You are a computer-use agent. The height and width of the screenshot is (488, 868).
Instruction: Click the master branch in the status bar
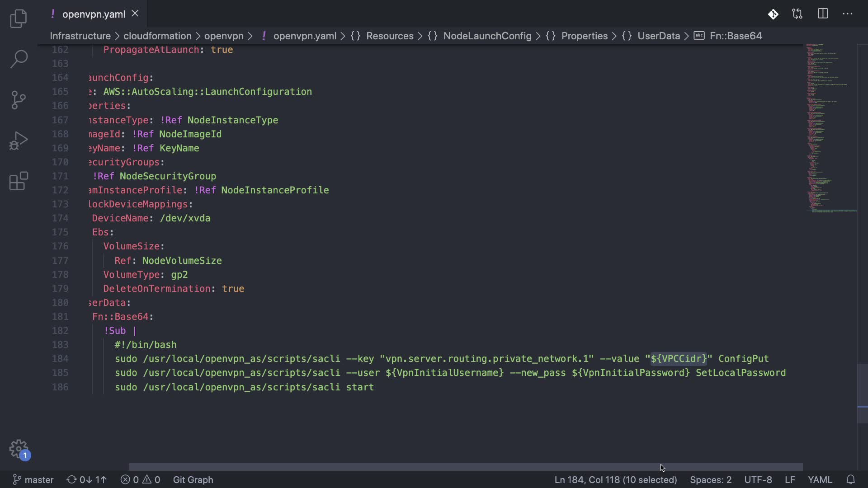[x=33, y=479]
